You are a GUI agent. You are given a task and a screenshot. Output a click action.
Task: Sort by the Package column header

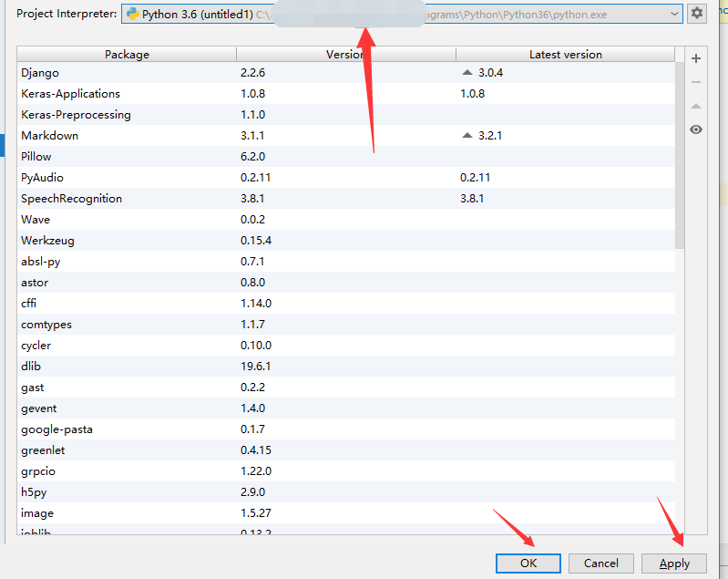pyautogui.click(x=127, y=55)
